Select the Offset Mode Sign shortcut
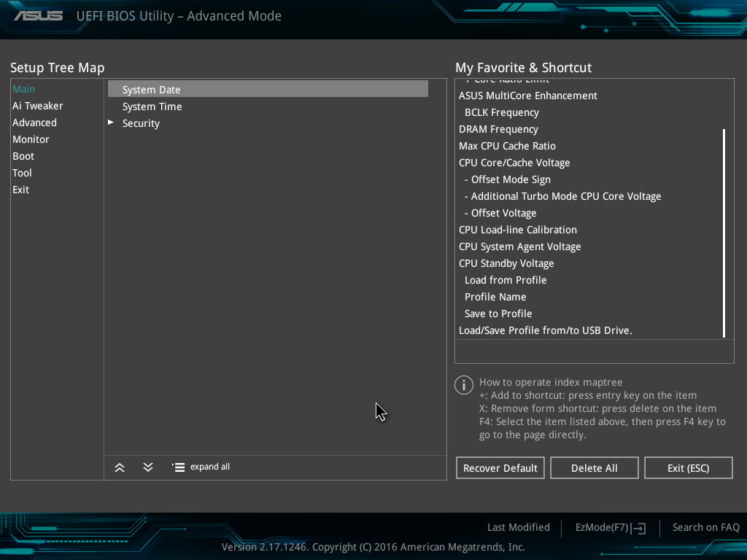Screen dimensions: 747x560 pyautogui.click(x=508, y=179)
